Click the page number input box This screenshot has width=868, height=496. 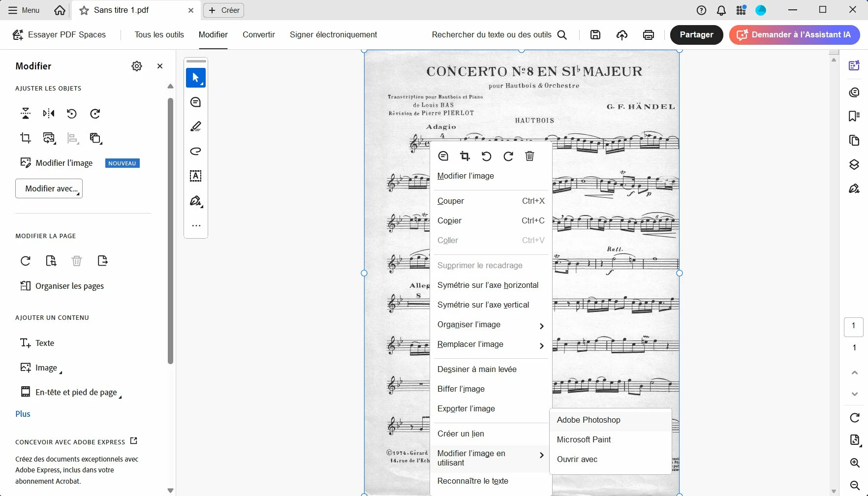click(x=854, y=327)
